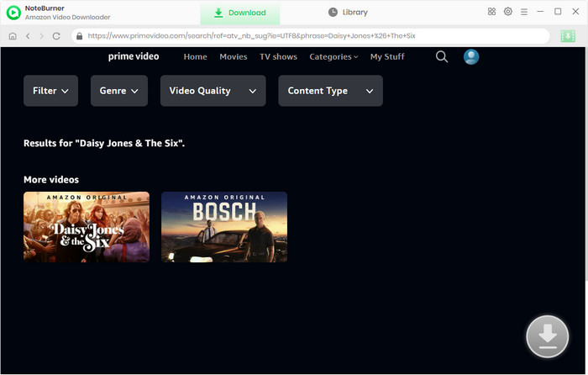This screenshot has width=588, height=375.
Task: Click the 'Results for "Daisy Jones & The Six"' text
Action: (x=104, y=143)
